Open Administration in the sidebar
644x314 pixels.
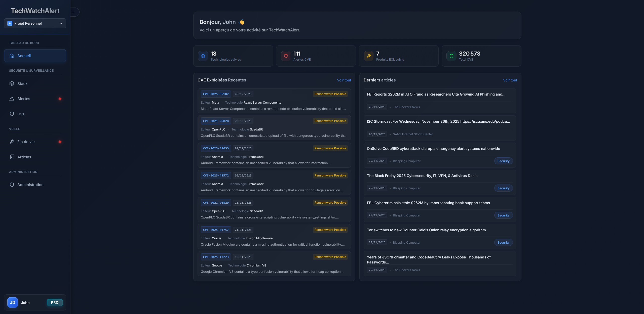[x=30, y=185]
